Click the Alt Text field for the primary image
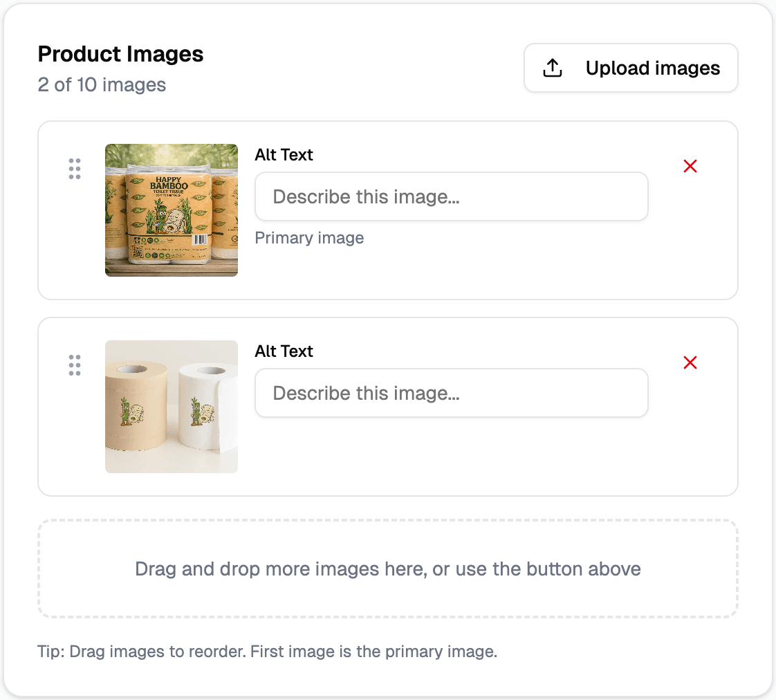 tap(451, 196)
